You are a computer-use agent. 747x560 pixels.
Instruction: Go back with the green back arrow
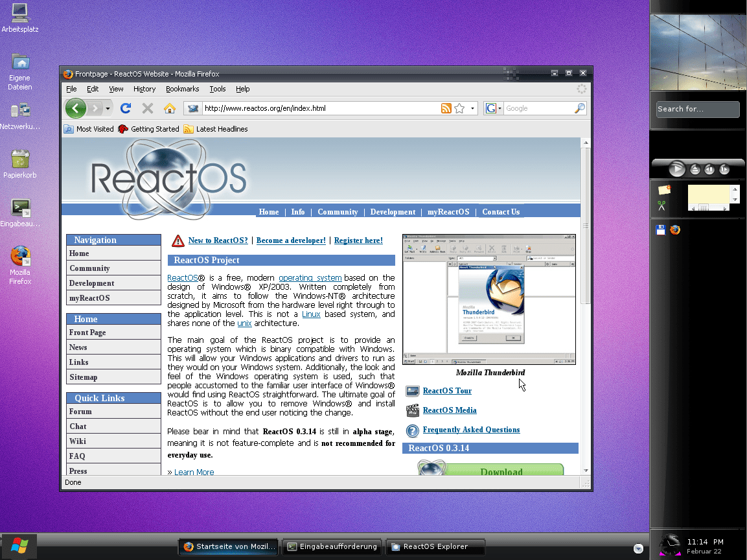coord(75,109)
